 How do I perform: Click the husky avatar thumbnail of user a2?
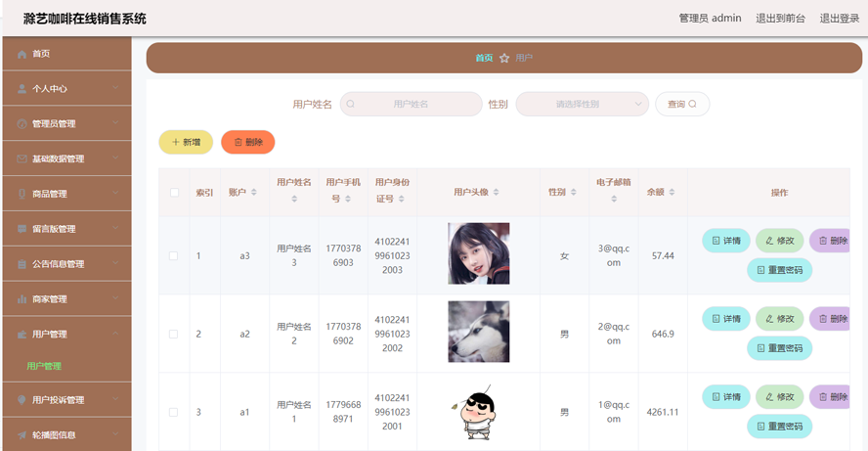click(478, 332)
